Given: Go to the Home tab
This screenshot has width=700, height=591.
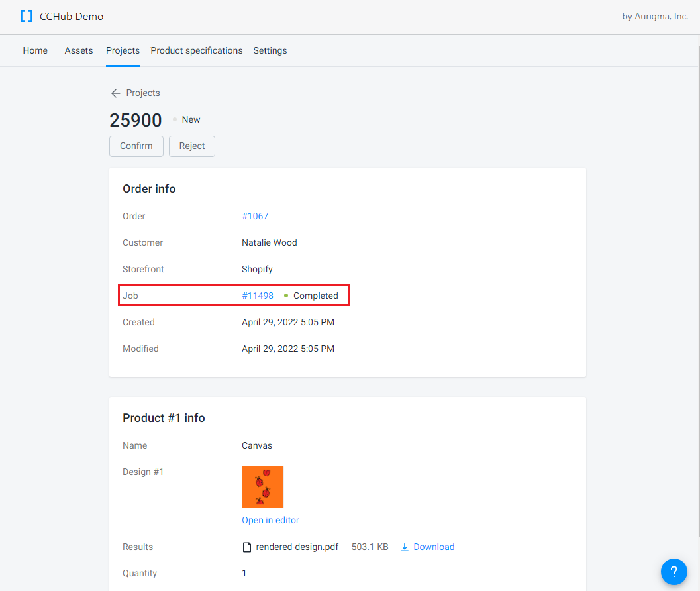Looking at the screenshot, I should coord(35,51).
